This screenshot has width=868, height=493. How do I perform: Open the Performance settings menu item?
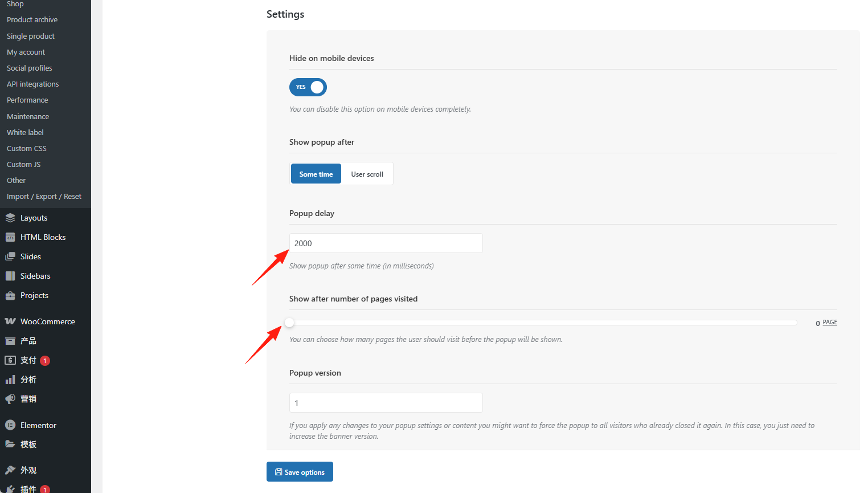27,100
